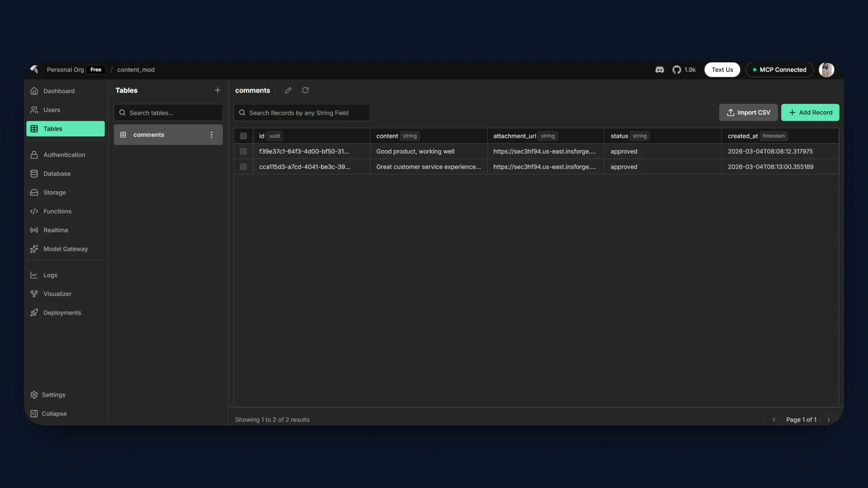Open the Realtime panel

pyautogui.click(x=55, y=230)
